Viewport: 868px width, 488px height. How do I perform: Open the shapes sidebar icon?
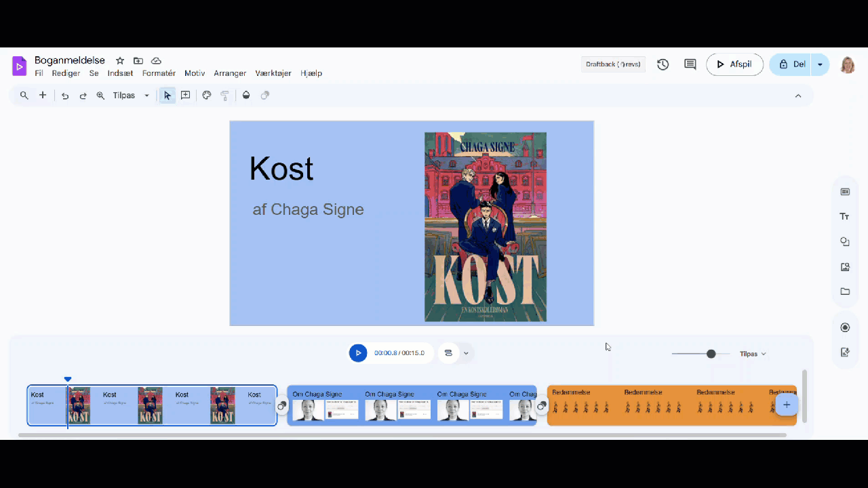click(845, 242)
